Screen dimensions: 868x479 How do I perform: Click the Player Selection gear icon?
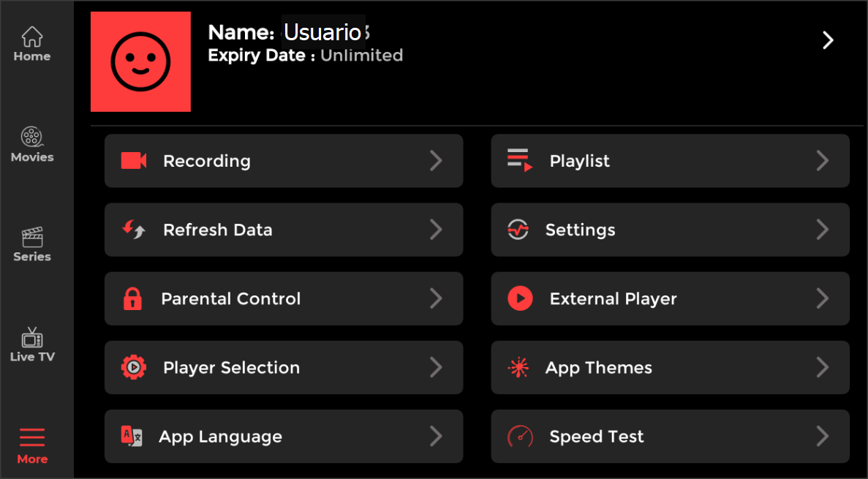[x=134, y=367]
